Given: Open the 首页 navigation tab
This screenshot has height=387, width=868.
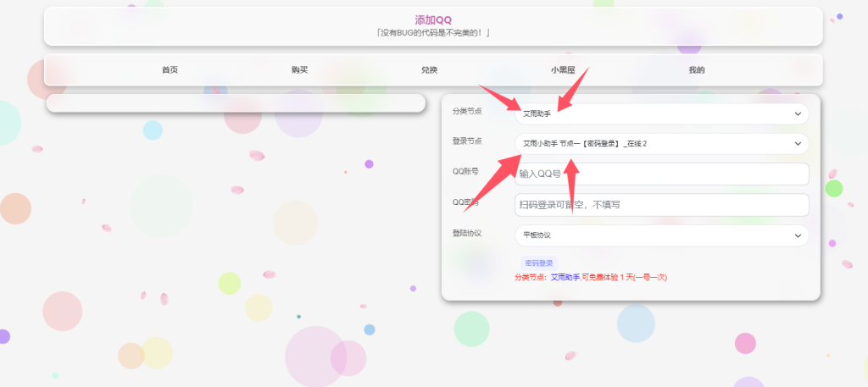Looking at the screenshot, I should 170,70.
